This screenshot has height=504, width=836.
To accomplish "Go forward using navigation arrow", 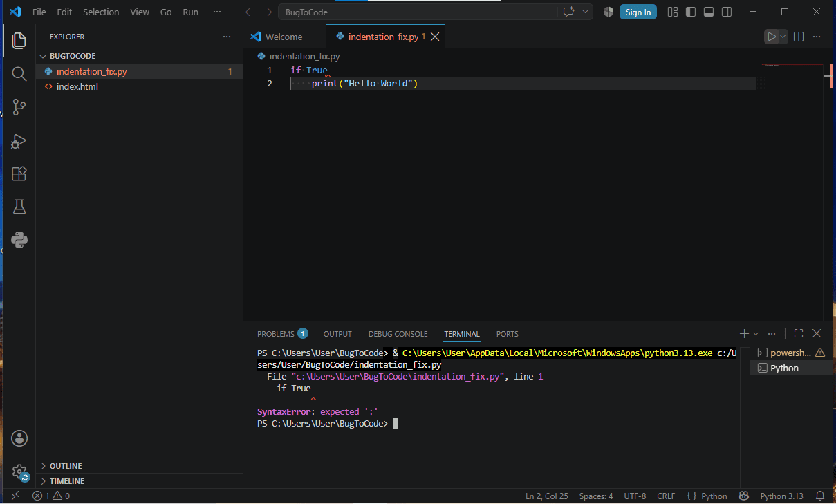I will [268, 12].
